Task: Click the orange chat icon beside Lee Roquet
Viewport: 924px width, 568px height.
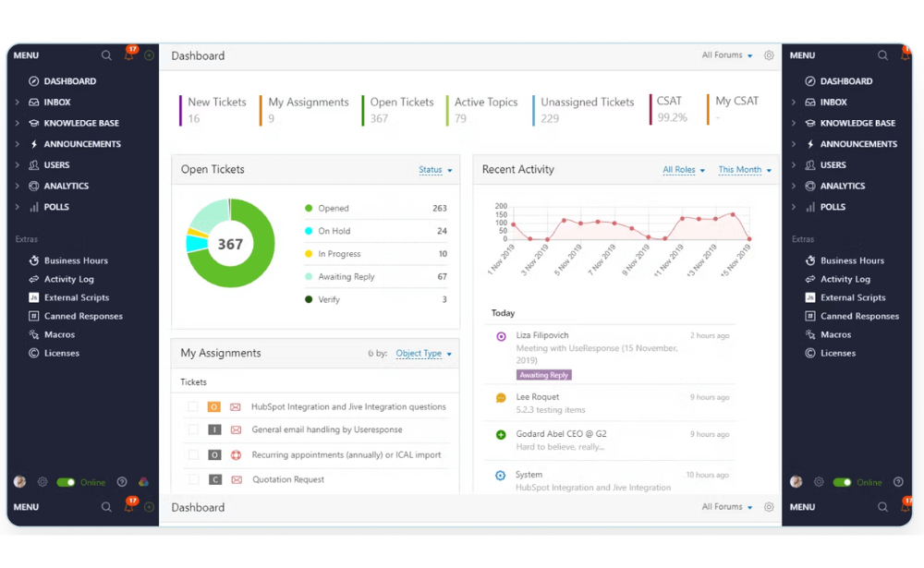Action: tap(501, 398)
